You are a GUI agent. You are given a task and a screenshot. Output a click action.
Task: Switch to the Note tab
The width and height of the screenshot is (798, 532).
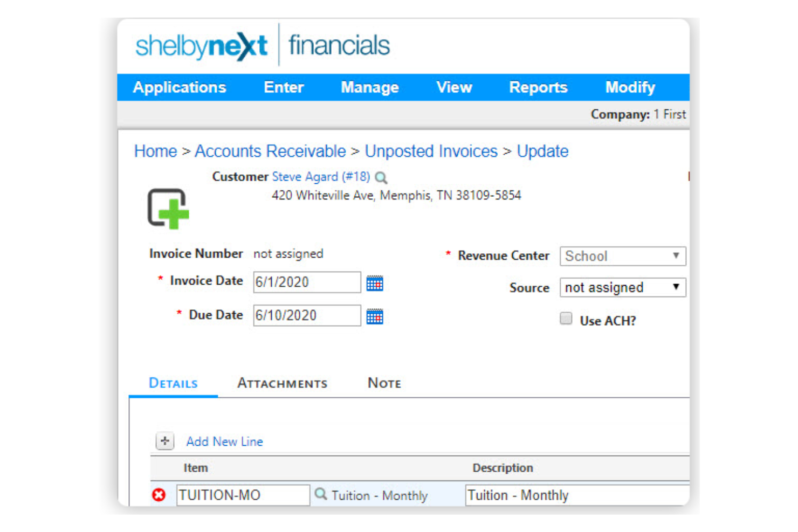384,383
